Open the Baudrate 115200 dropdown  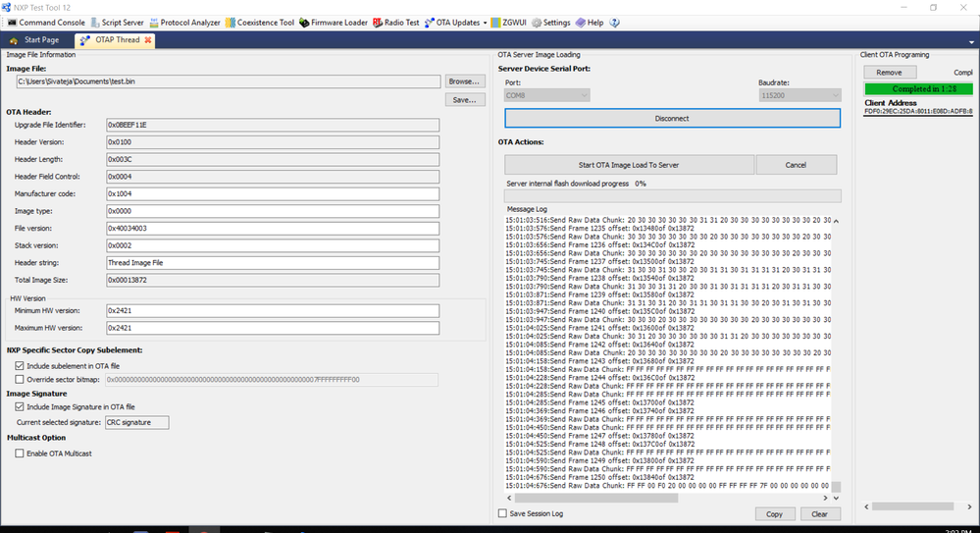799,96
